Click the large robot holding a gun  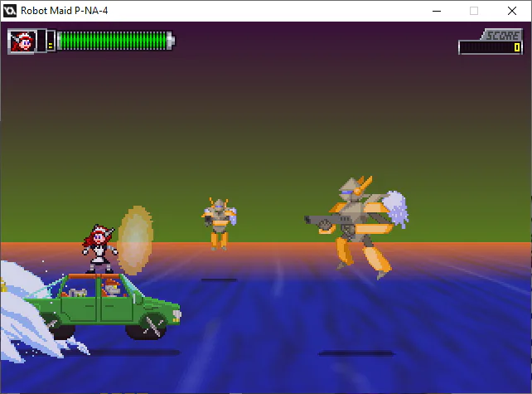356,227
